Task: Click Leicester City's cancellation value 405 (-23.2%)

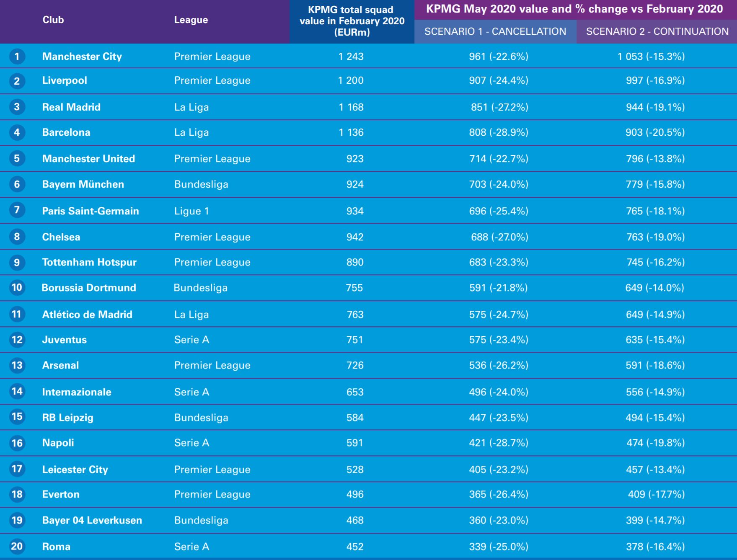Action: click(499, 470)
